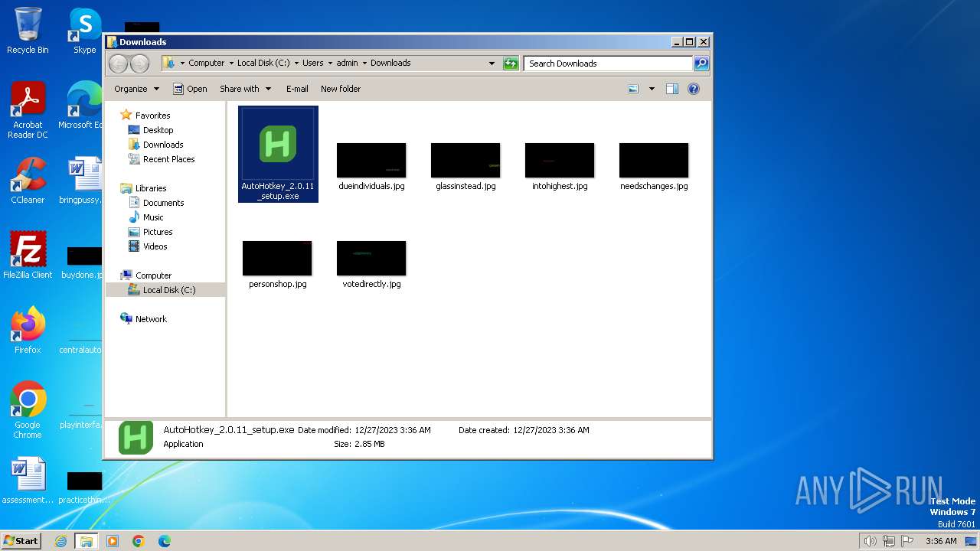Open the CCleaner desktop shortcut

[28, 181]
